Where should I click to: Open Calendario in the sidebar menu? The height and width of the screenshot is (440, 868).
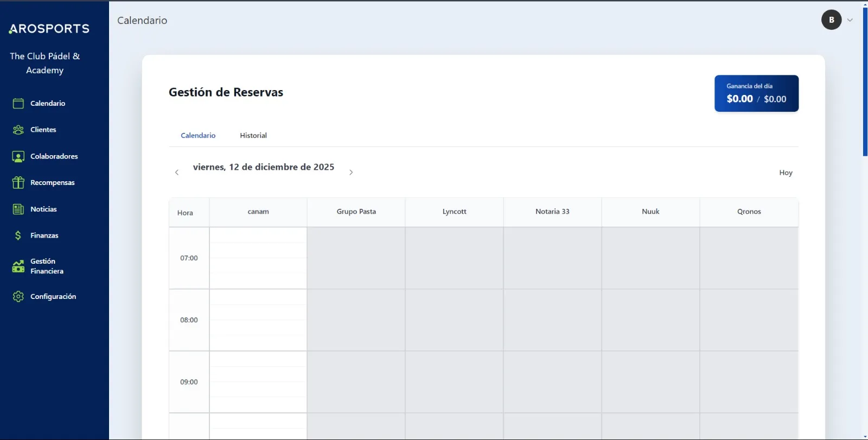click(x=48, y=103)
